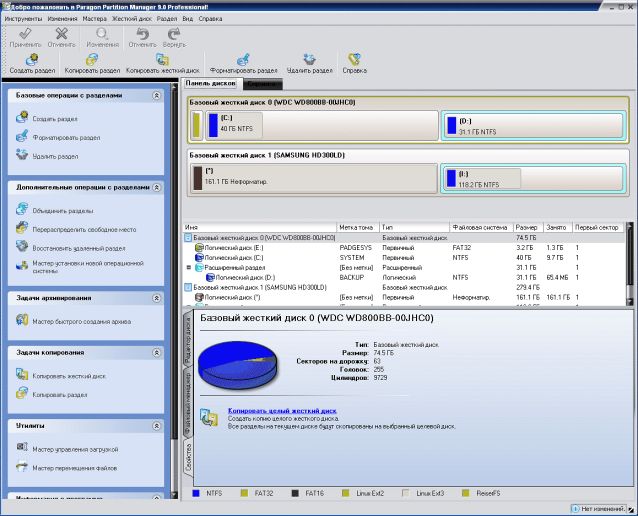Select the 161.1 ГБ unformatted partition block
Image resolution: width=638 pixels, height=516 pixels.
point(314,178)
